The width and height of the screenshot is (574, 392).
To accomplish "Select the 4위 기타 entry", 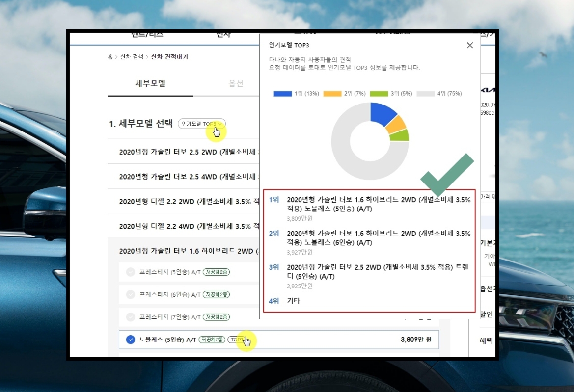I will (284, 301).
